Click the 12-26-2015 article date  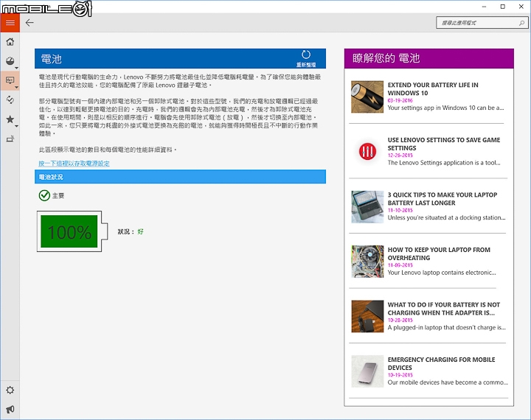tap(400, 155)
